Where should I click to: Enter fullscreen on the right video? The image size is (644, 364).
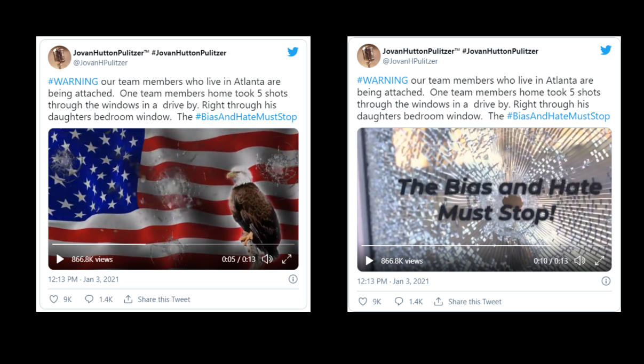pyautogui.click(x=599, y=261)
